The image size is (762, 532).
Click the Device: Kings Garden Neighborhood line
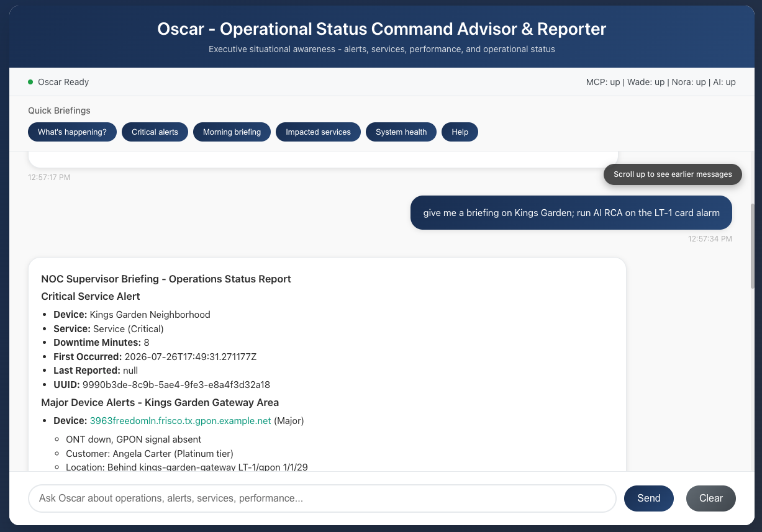[x=132, y=315]
